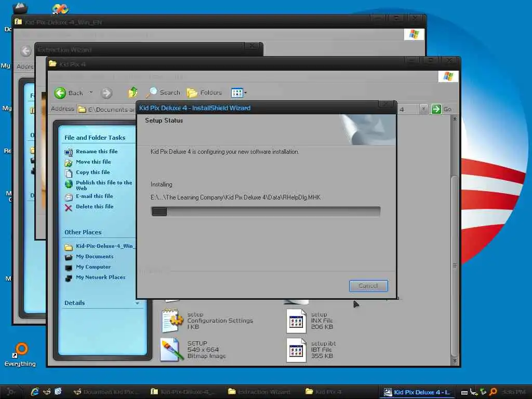The width and height of the screenshot is (532, 399).
Task: Click the Forward arrow in Kid Pix 4 toolbar
Action: pyautogui.click(x=106, y=92)
